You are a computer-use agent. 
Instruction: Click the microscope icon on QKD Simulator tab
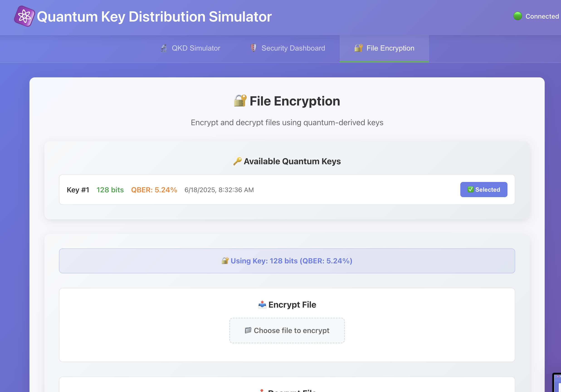(x=164, y=48)
